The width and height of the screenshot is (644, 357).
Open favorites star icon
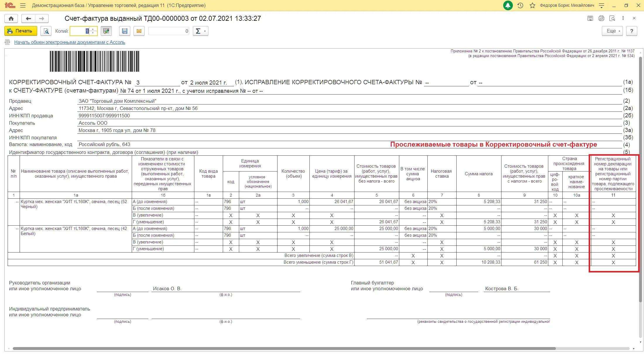(532, 6)
